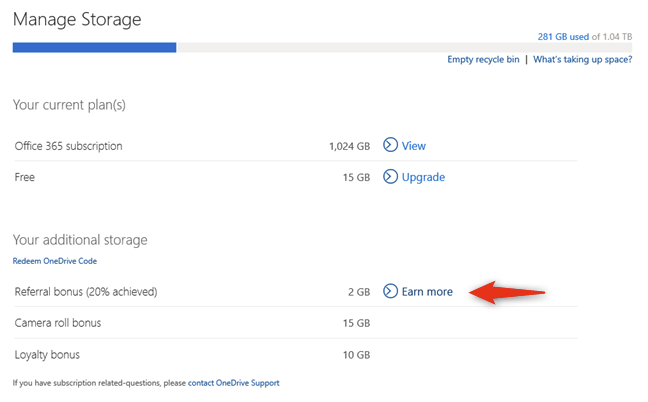Open the Upgrade link for Free plan
The image size is (648, 402).
coord(423,177)
